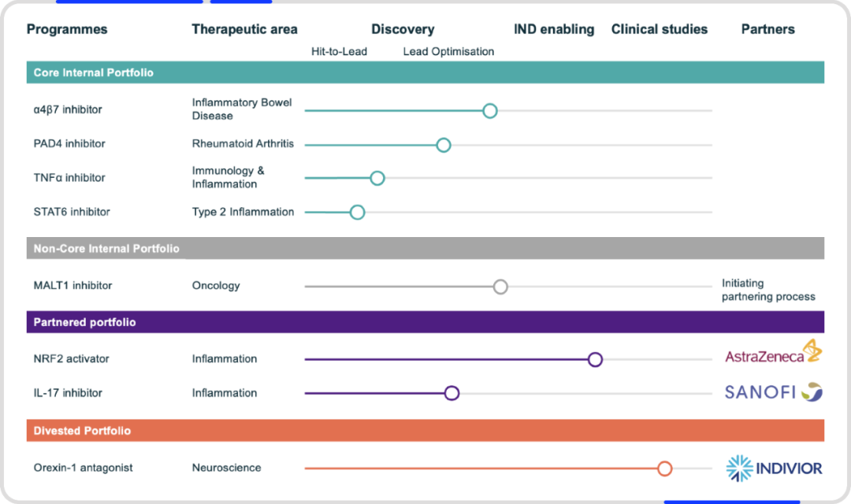Click the MALT1 inhibitor grey progress marker
The image size is (851, 504).
(x=500, y=287)
